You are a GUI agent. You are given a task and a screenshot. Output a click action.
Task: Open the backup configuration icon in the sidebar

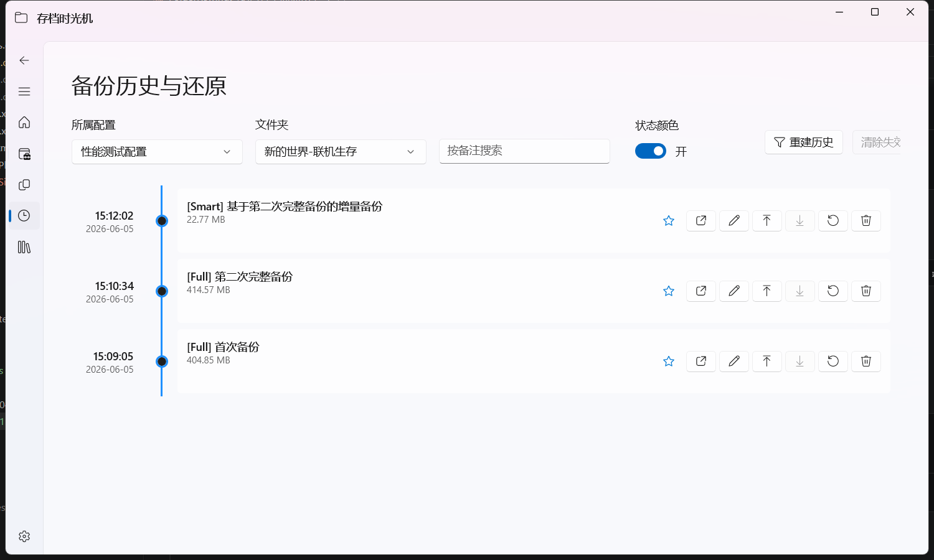[24, 154]
